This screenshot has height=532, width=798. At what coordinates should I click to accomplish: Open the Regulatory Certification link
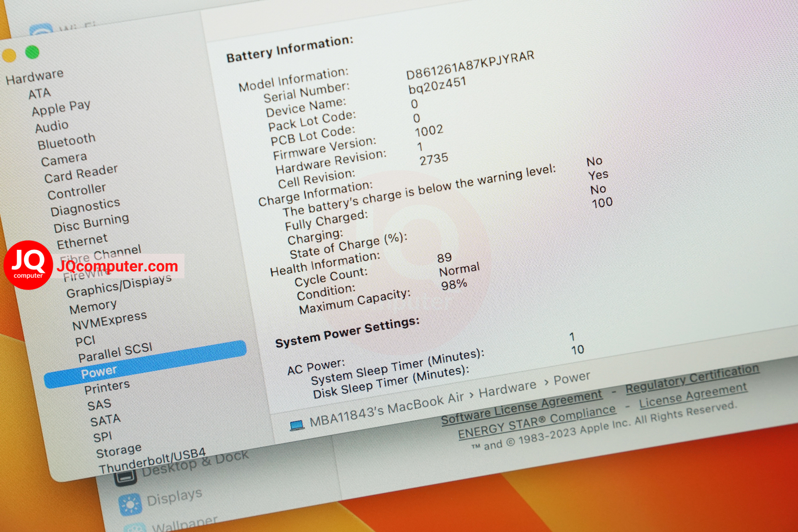(692, 379)
